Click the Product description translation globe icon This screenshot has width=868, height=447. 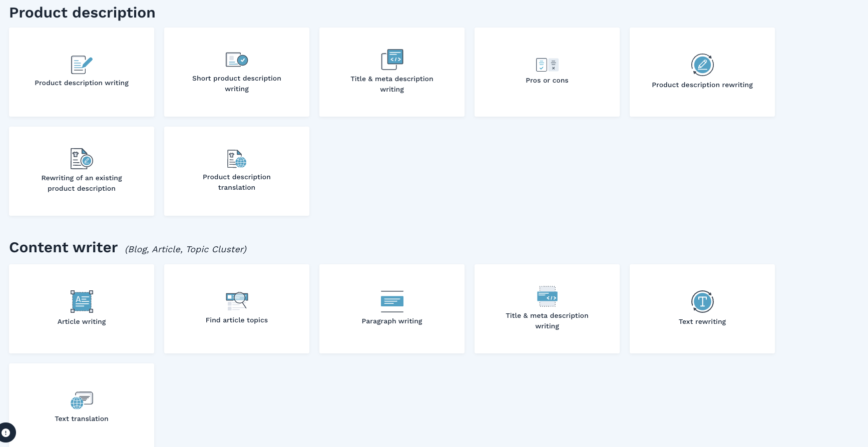pyautogui.click(x=237, y=159)
